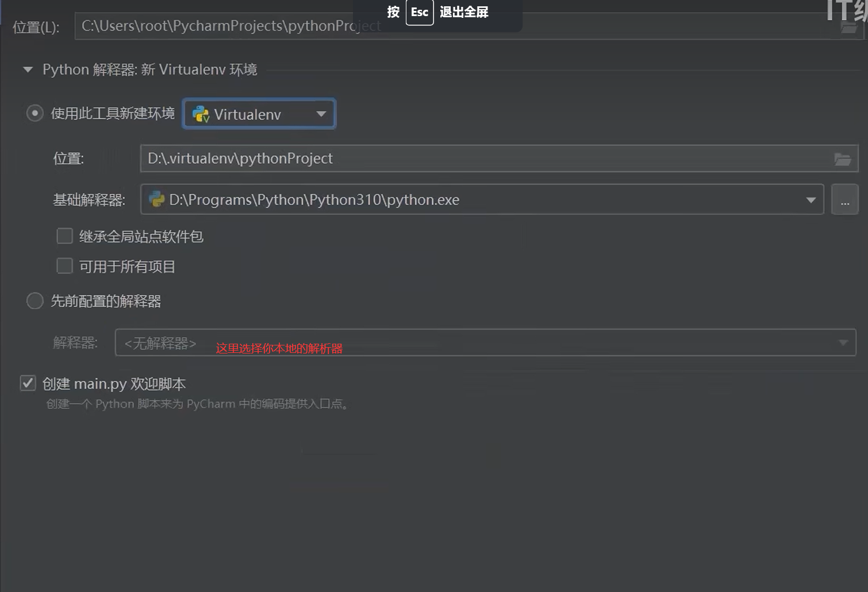Image resolution: width=868 pixels, height=592 pixels.
Task: Click the 创建一个 Python 脚本 description text
Action: point(197,404)
